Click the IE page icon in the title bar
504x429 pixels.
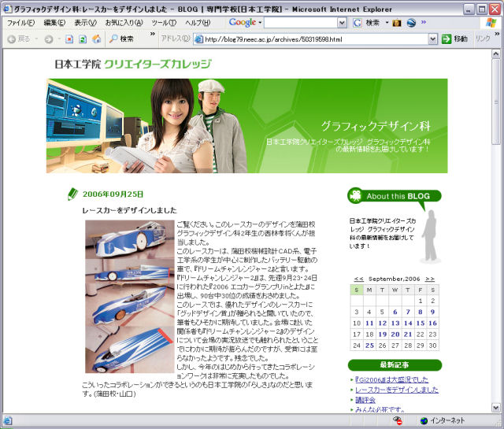[x=7, y=9]
